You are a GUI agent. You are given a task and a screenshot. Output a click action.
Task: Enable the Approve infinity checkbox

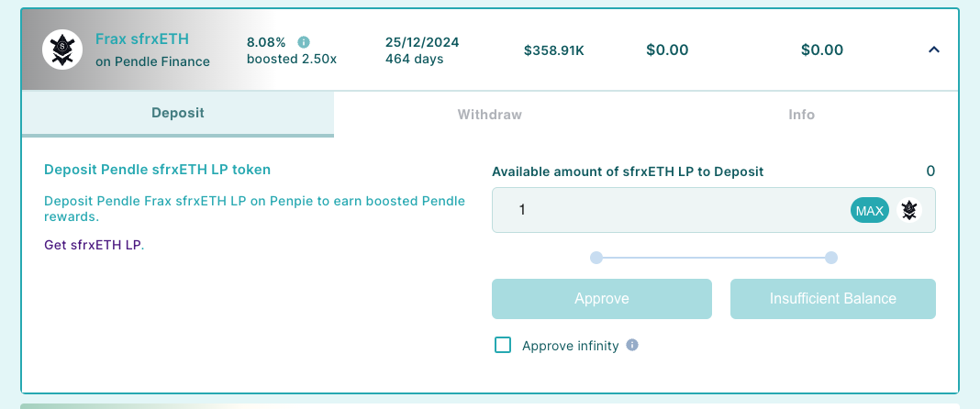click(503, 346)
